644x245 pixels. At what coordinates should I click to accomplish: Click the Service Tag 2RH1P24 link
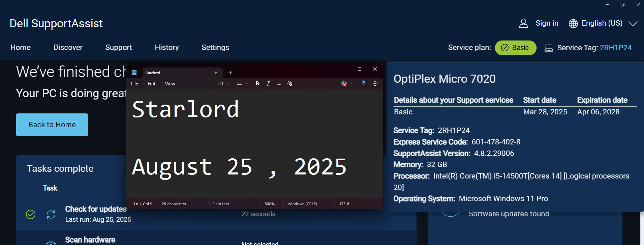click(x=616, y=48)
